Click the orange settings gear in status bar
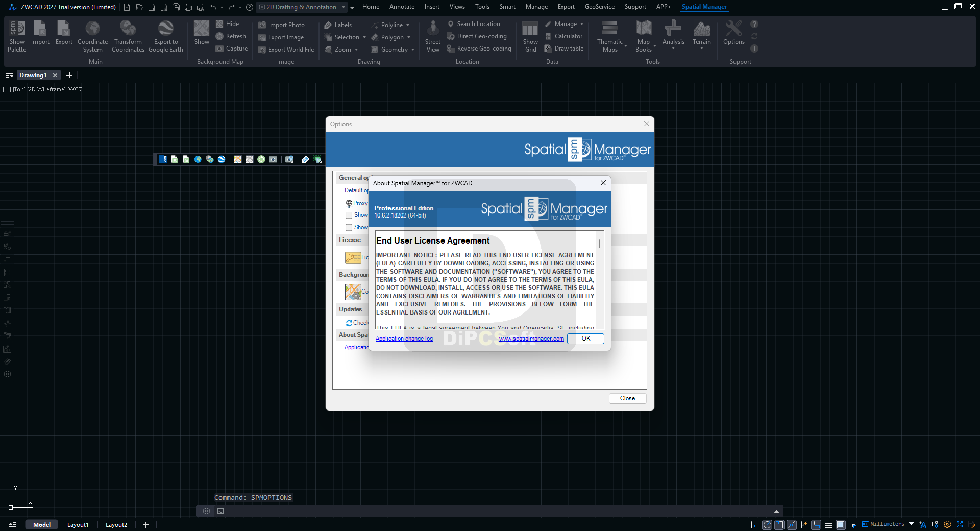The image size is (980, 531). pos(947,524)
